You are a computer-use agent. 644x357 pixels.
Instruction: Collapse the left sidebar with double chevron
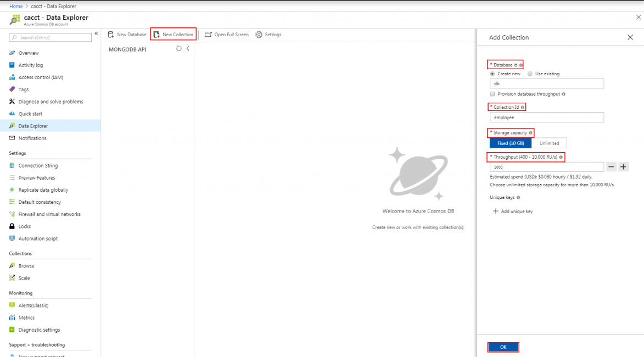(x=96, y=34)
